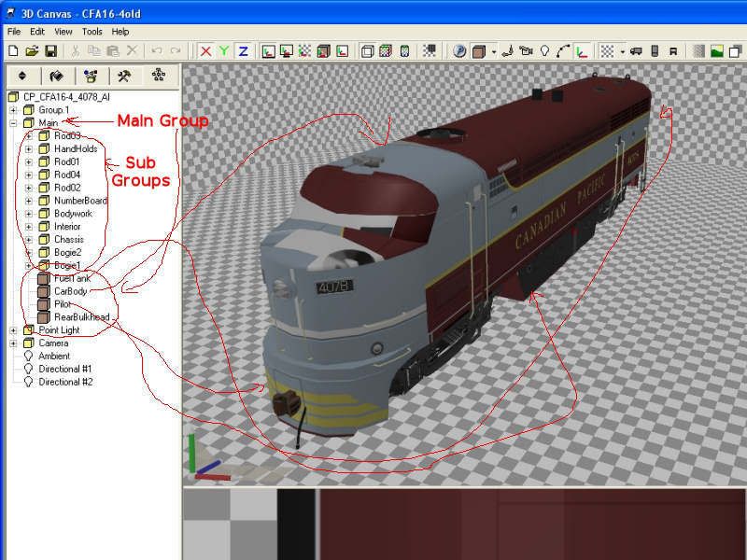Screen dimensions: 747x560
Task: Expand the Bodywork subgroup
Action: 28,214
